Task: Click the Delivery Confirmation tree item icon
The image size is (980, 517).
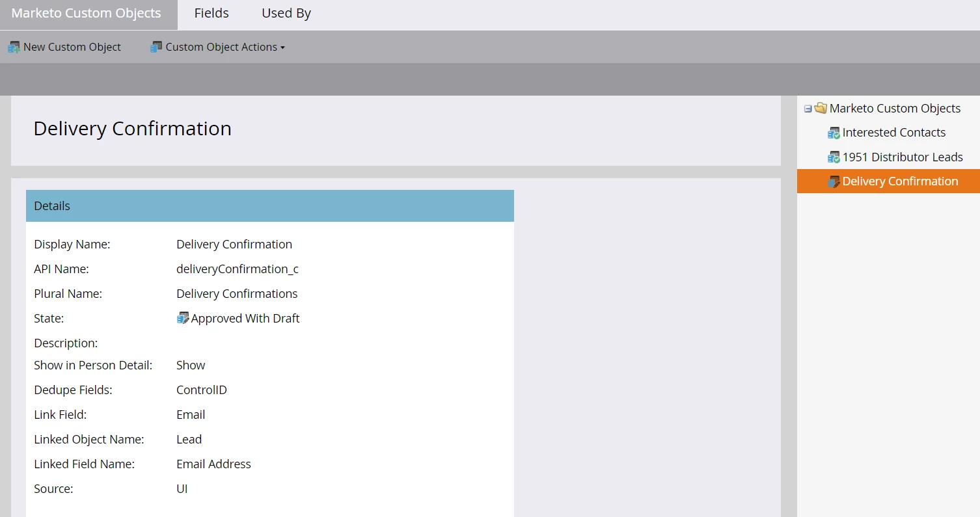Action: pos(834,181)
